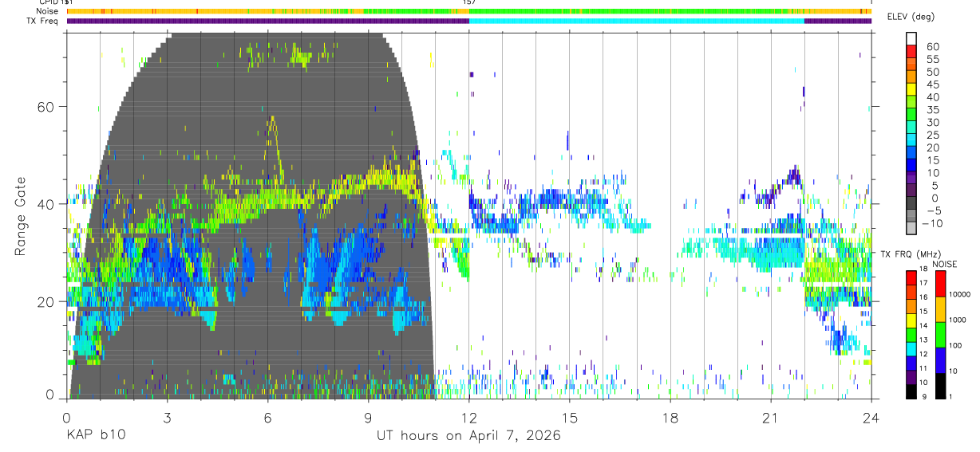Click the yellow 40–45 degree segment of the ELEV colorbar

(912, 90)
